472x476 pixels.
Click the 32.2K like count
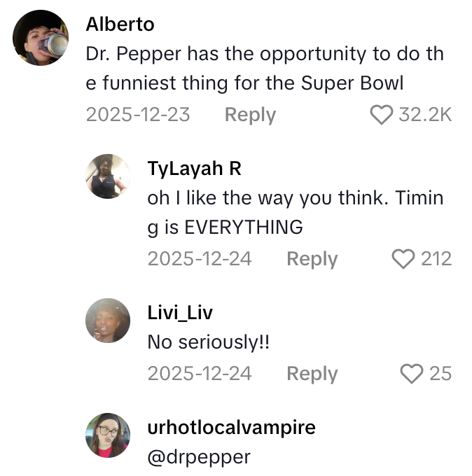[425, 115]
